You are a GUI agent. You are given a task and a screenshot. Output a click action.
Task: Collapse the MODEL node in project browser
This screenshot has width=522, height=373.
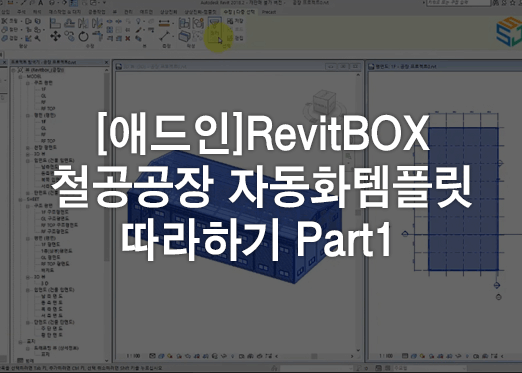click(x=21, y=76)
